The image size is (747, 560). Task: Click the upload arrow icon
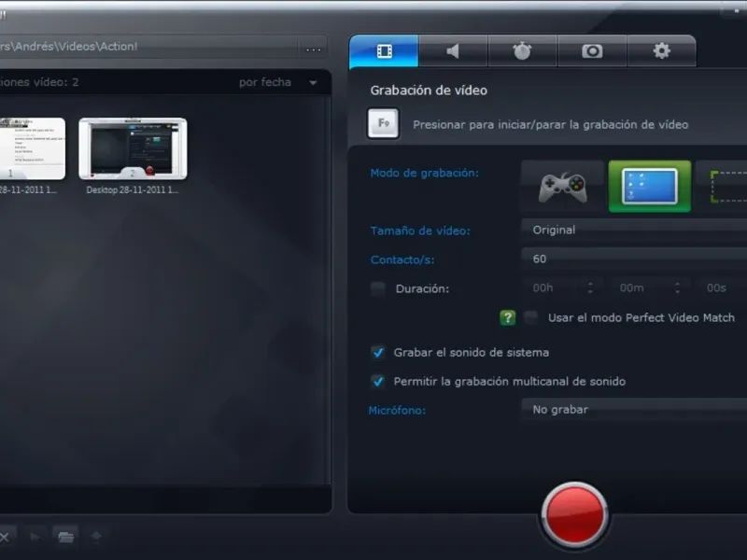pyautogui.click(x=96, y=538)
